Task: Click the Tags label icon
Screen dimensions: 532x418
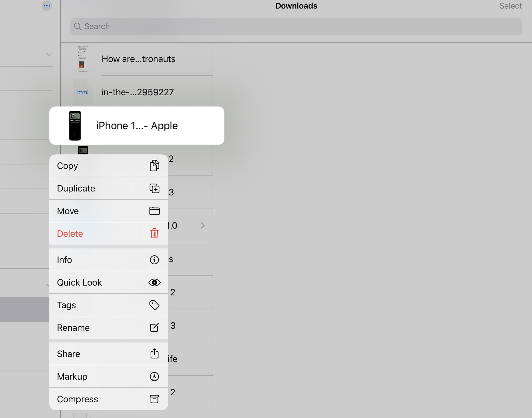Action: pyautogui.click(x=154, y=305)
